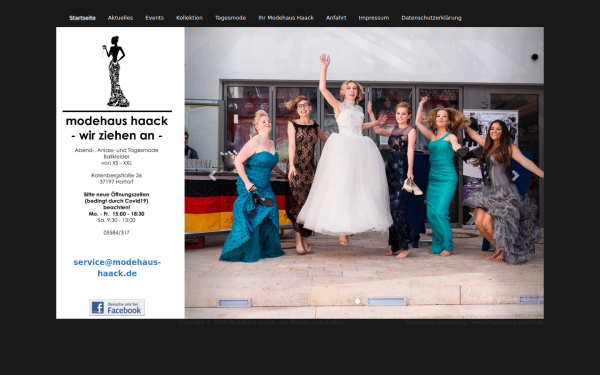Click the address Rotenbergstraße 26
The image size is (600, 375).
point(116,175)
